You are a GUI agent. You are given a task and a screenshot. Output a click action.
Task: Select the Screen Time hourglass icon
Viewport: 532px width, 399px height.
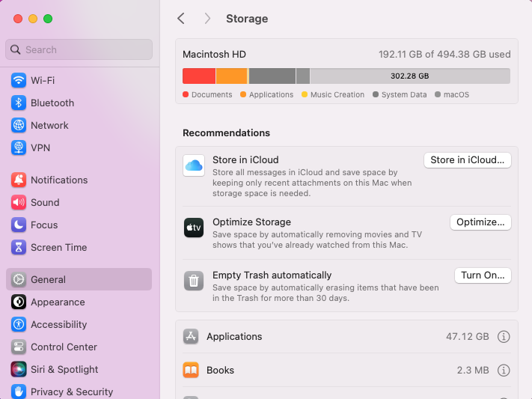coord(19,247)
